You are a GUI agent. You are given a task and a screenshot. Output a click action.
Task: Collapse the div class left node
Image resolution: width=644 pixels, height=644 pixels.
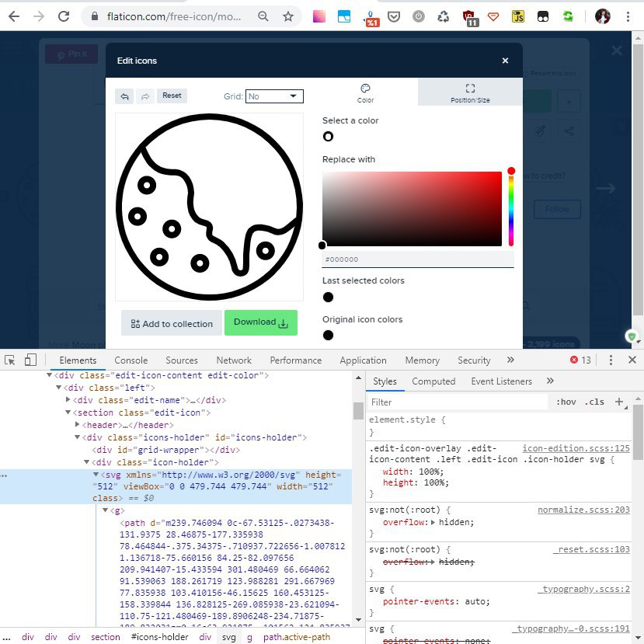[59, 388]
